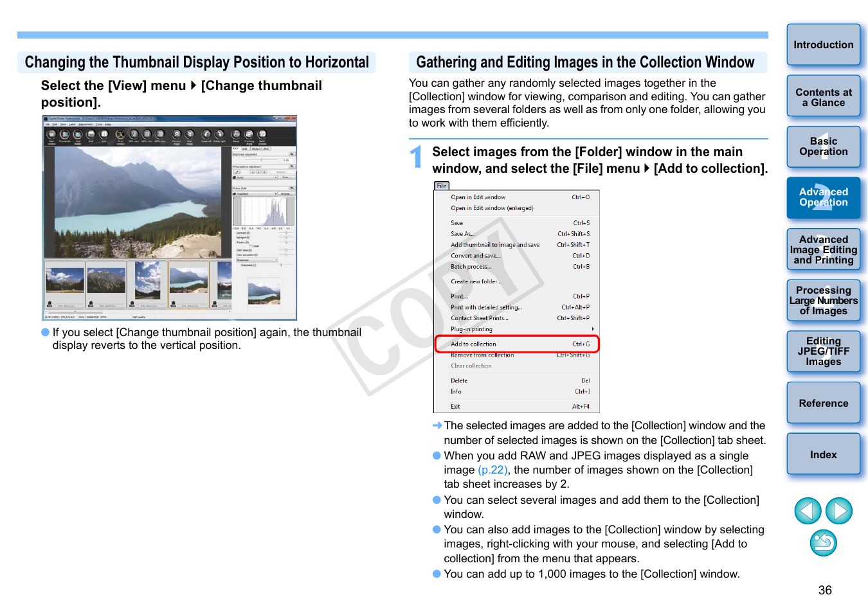The image size is (868, 613).
Task: Open Advanced Image Editing and Printing chapter
Action: (824, 249)
